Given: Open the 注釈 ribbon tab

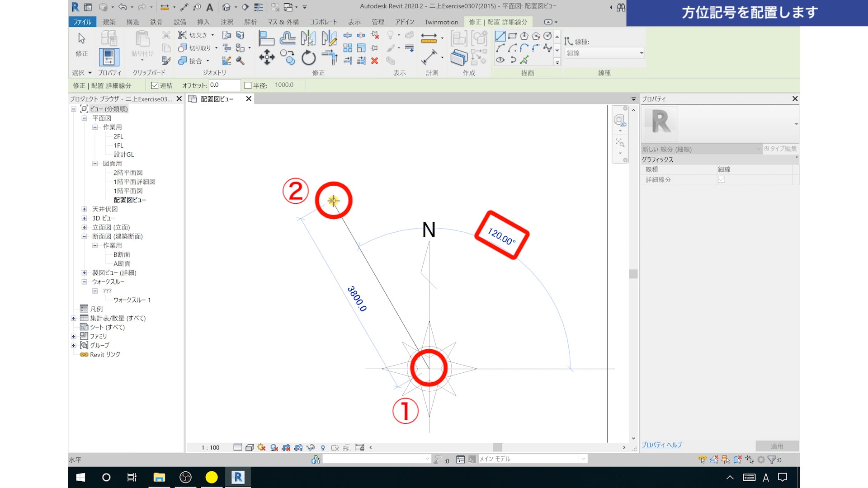Looking at the screenshot, I should pyautogui.click(x=227, y=22).
